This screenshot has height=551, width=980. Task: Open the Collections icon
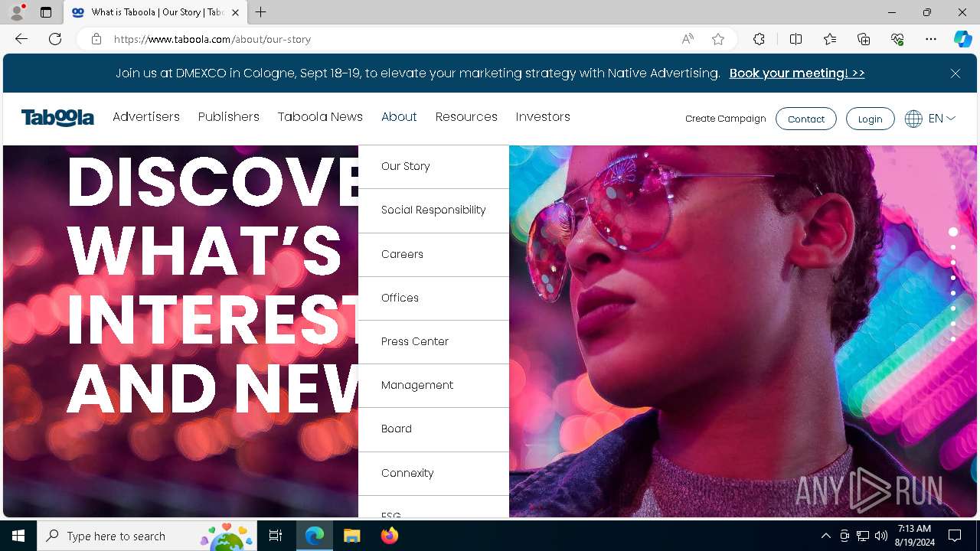(x=864, y=39)
